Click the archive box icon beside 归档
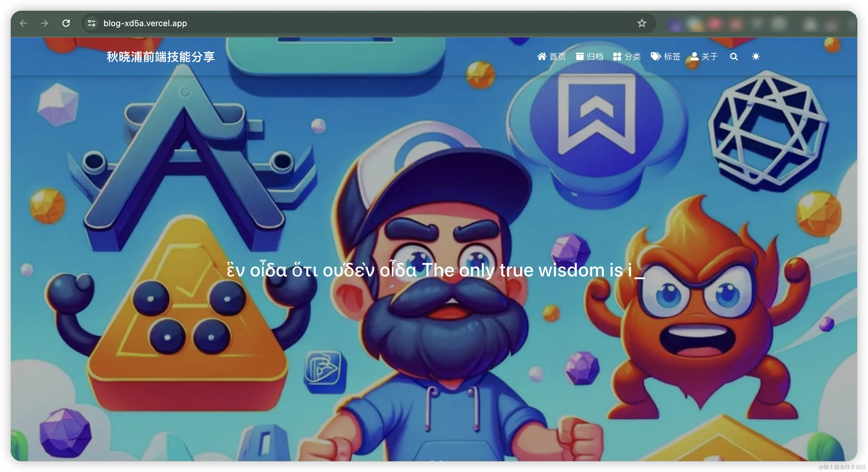Image resolution: width=868 pixels, height=472 pixels. [579, 56]
